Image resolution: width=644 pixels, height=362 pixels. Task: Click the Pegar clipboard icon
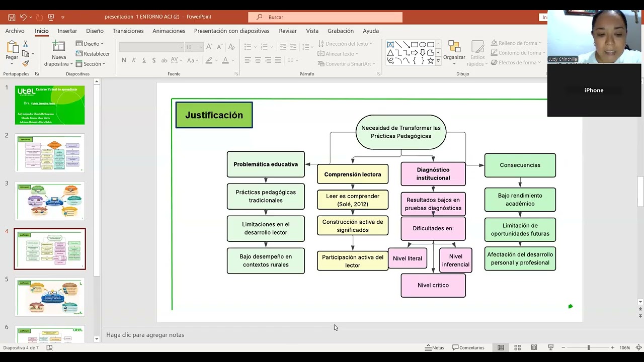click(12, 48)
